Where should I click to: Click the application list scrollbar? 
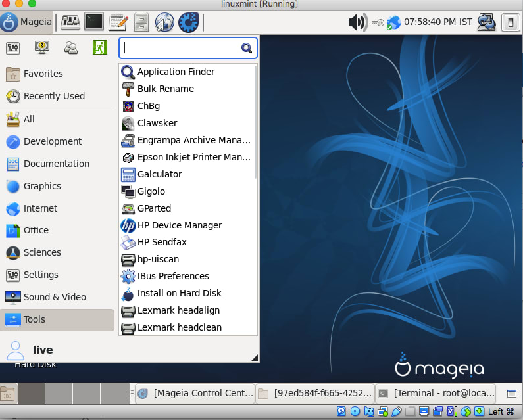256,122
